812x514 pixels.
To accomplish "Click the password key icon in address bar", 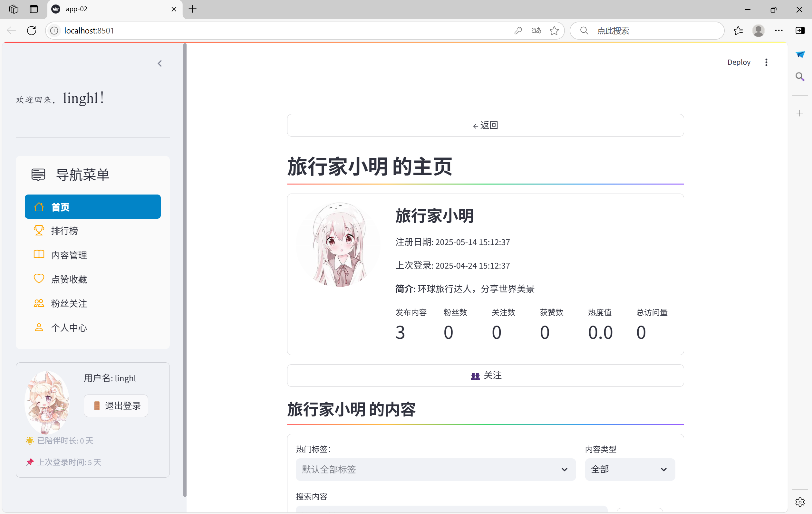I will [518, 31].
